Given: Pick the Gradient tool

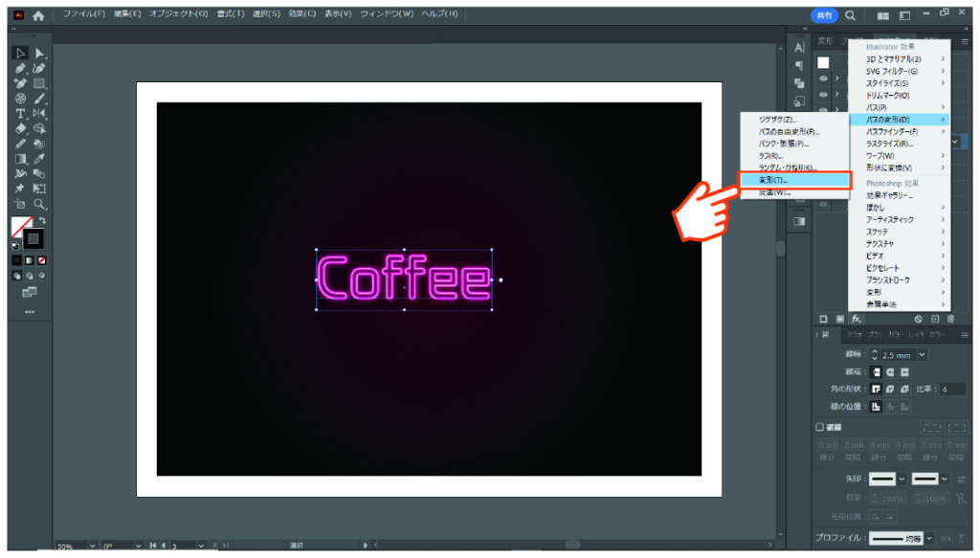Looking at the screenshot, I should [20, 159].
